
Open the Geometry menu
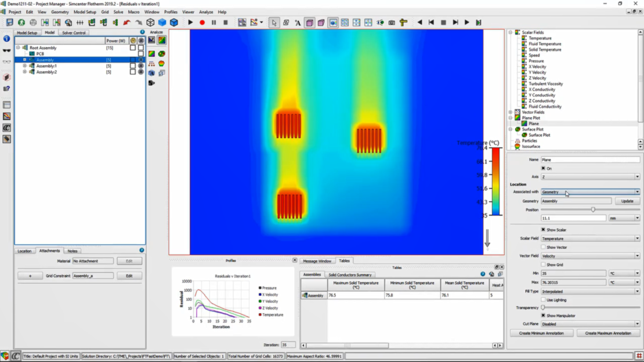(x=60, y=12)
